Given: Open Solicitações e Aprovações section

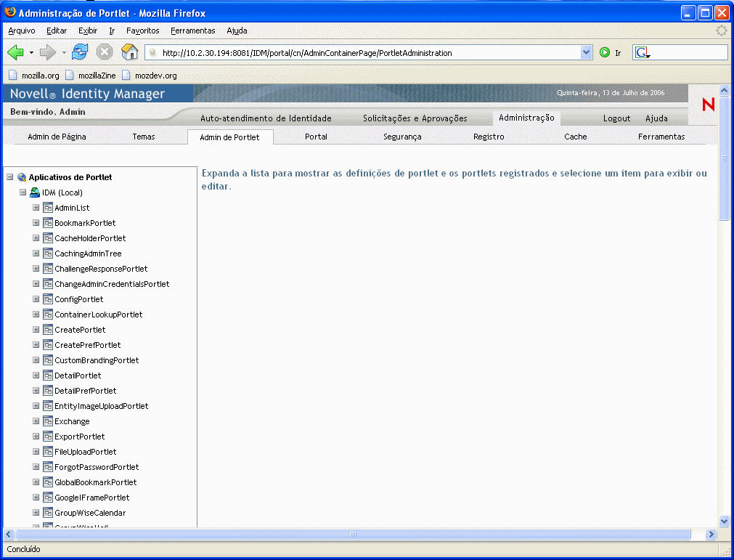Looking at the screenshot, I should coord(415,118).
